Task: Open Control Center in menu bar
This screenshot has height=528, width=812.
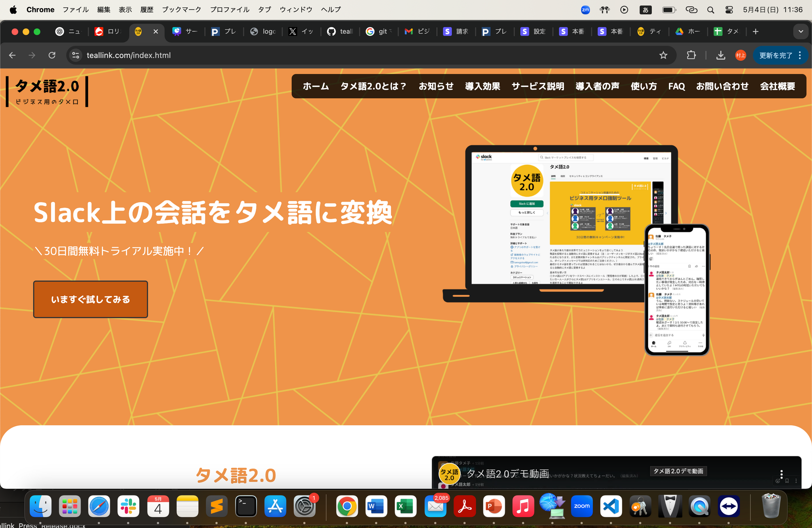Action: [x=729, y=10]
